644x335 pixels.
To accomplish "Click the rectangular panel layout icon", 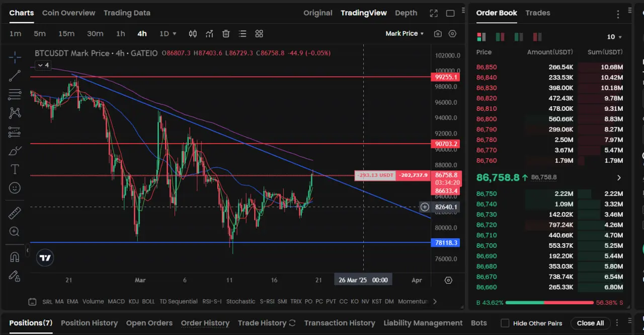I will point(450,13).
